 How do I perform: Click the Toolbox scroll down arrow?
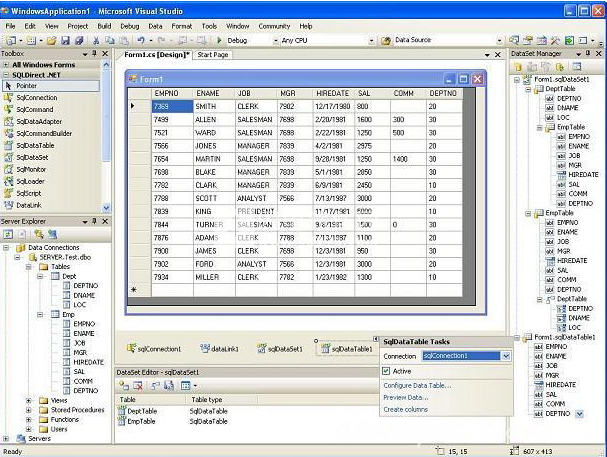tap(106, 208)
